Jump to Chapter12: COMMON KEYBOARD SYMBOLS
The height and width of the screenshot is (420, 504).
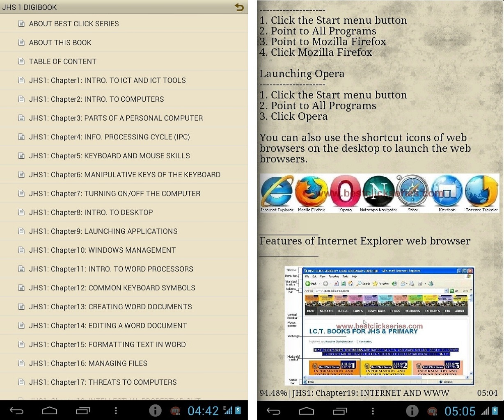coord(112,288)
